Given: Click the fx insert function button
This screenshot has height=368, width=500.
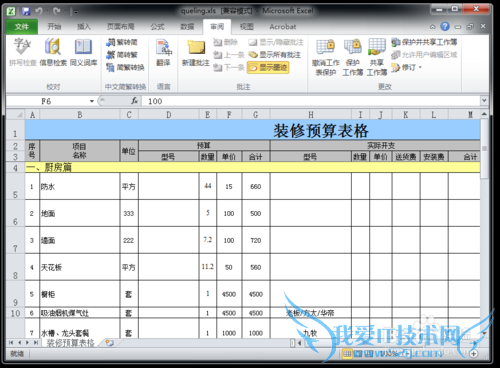Looking at the screenshot, I should click(134, 101).
